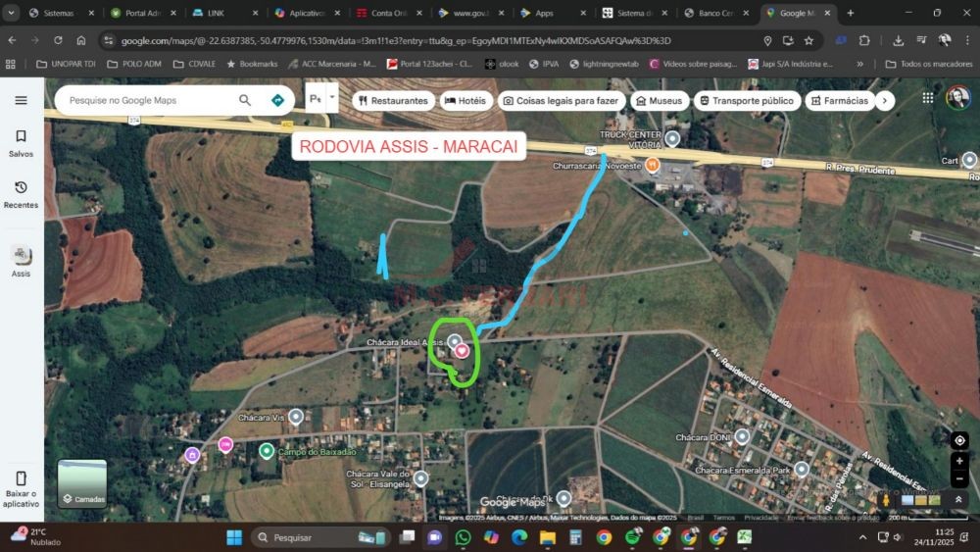Viewport: 980px width, 552px height.
Task: Click the Farmácias category chip
Action: pyautogui.click(x=839, y=101)
